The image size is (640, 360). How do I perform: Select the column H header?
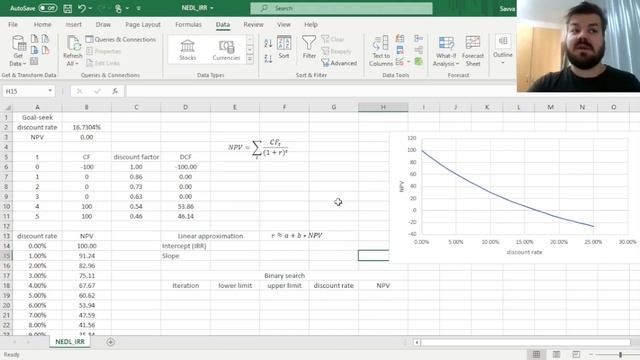coord(383,107)
